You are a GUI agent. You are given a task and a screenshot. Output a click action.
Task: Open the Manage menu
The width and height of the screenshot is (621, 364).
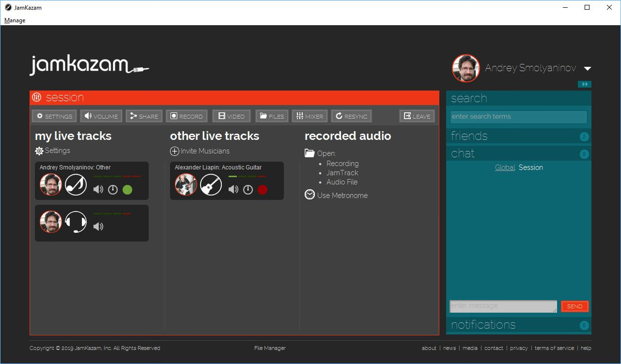[15, 20]
